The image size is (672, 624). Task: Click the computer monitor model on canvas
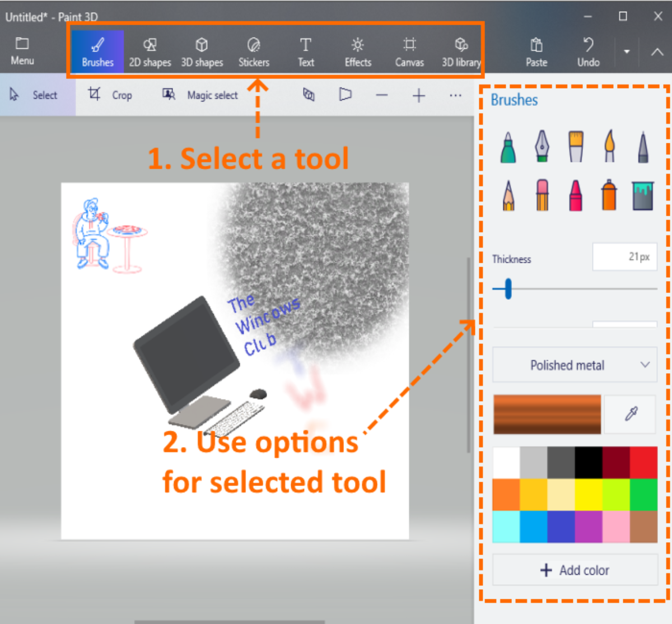[x=186, y=355]
